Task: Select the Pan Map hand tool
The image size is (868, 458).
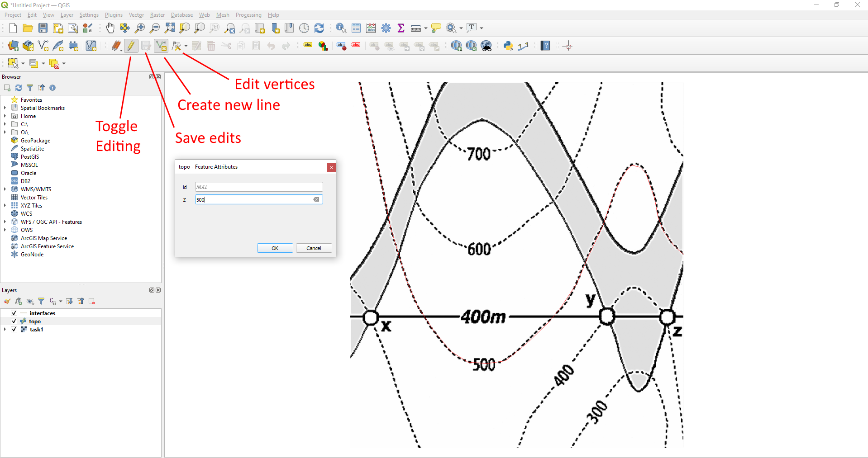Action: pyautogui.click(x=110, y=28)
